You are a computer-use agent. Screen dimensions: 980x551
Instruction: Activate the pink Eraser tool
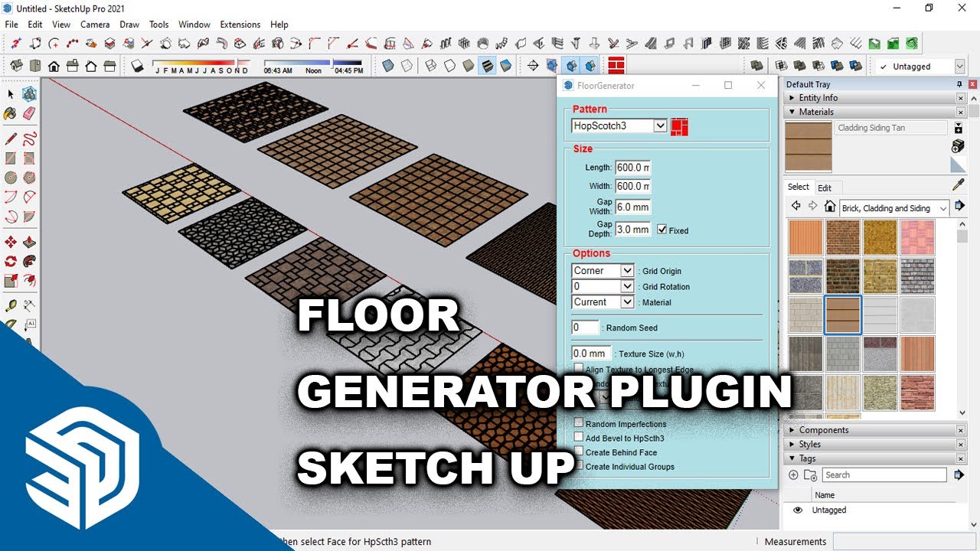[x=29, y=113]
